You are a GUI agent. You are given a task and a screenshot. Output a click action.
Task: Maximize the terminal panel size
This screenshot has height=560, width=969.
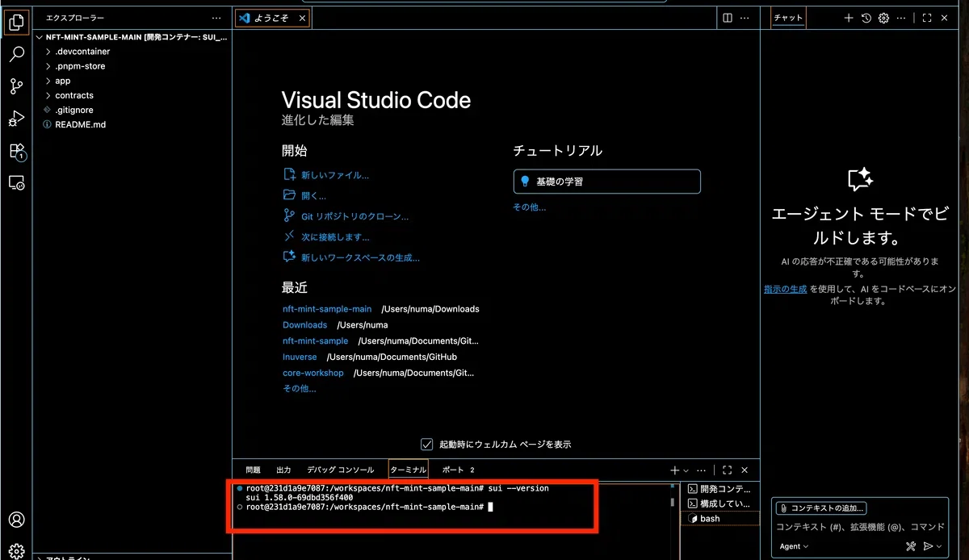click(x=727, y=470)
